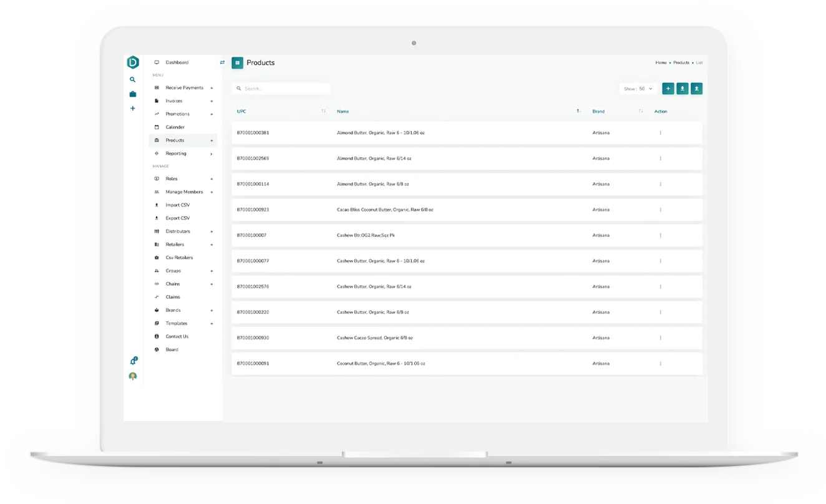Expand the Receive Payments submenu
Screen dimensions: 826x504
pyautogui.click(x=211, y=88)
